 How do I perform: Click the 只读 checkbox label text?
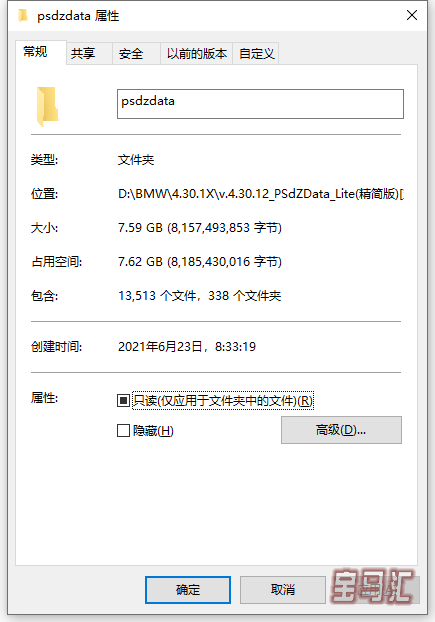coord(223,401)
